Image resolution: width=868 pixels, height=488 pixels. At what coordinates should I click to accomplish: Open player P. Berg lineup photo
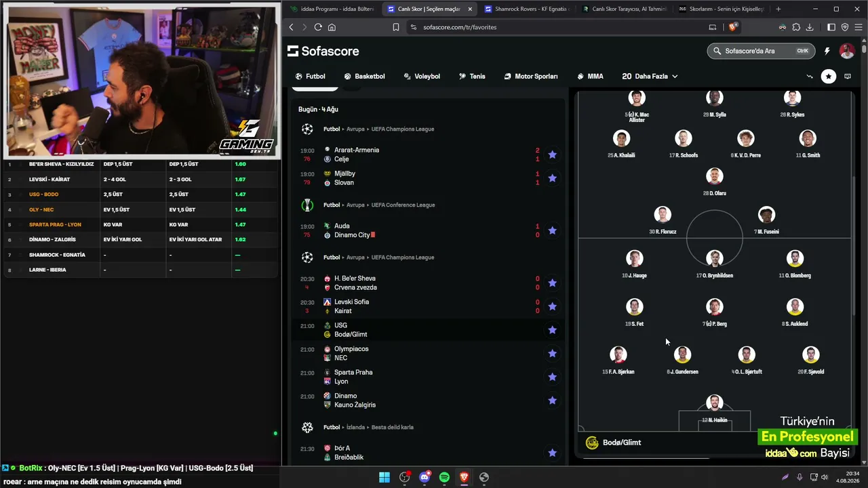click(x=714, y=307)
